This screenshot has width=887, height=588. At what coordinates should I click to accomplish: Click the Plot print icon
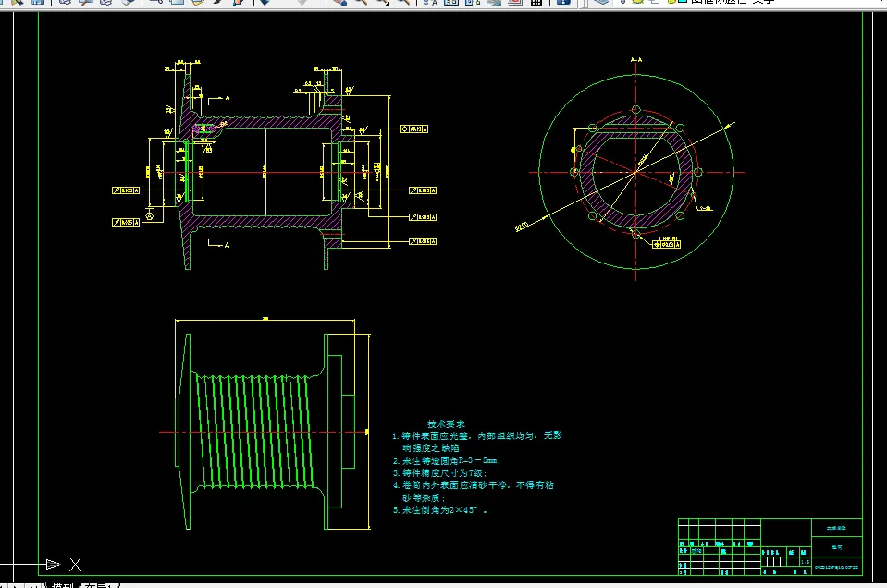click(x=64, y=2)
